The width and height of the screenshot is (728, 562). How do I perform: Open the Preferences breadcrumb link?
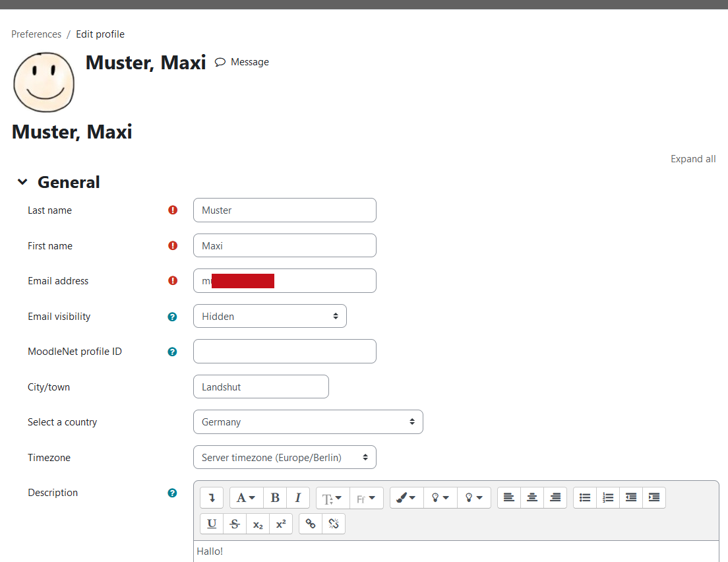[36, 34]
